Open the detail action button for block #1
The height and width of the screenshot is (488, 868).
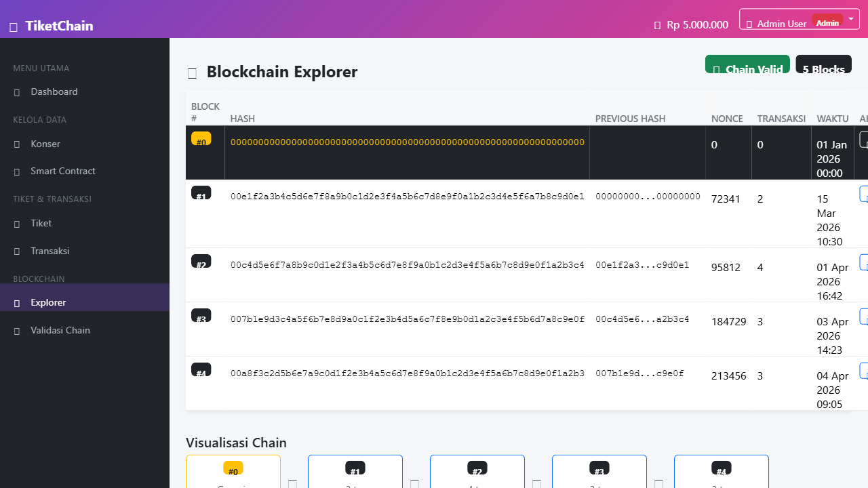coord(866,195)
